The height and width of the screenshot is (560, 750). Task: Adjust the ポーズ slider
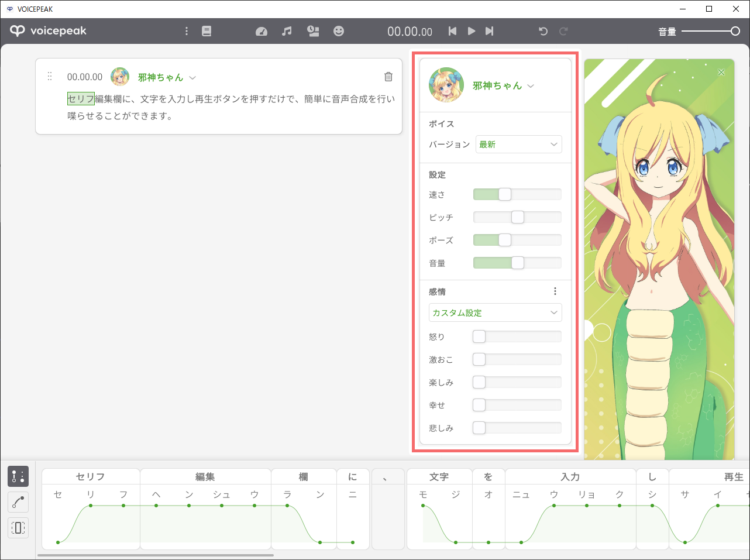pos(517,240)
